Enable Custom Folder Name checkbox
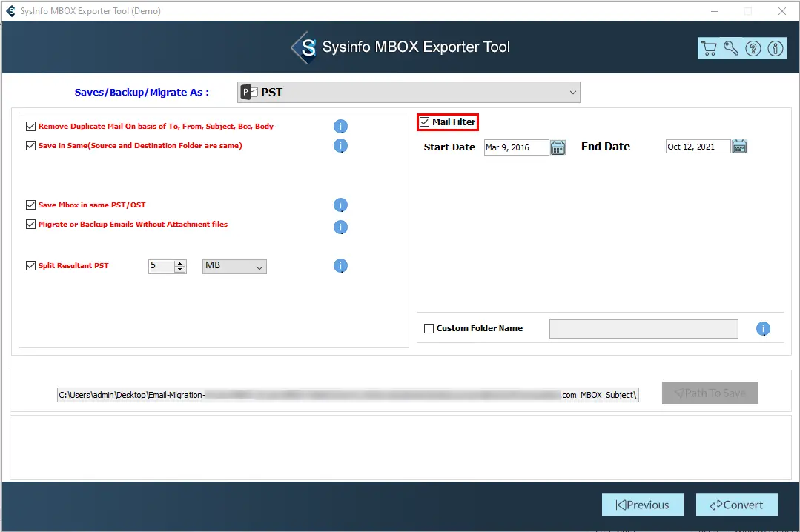Viewport: 800px width, 532px height. pos(429,328)
